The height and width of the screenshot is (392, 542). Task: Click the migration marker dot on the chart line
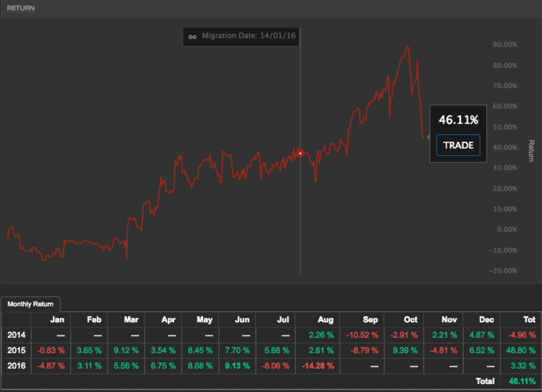301,153
